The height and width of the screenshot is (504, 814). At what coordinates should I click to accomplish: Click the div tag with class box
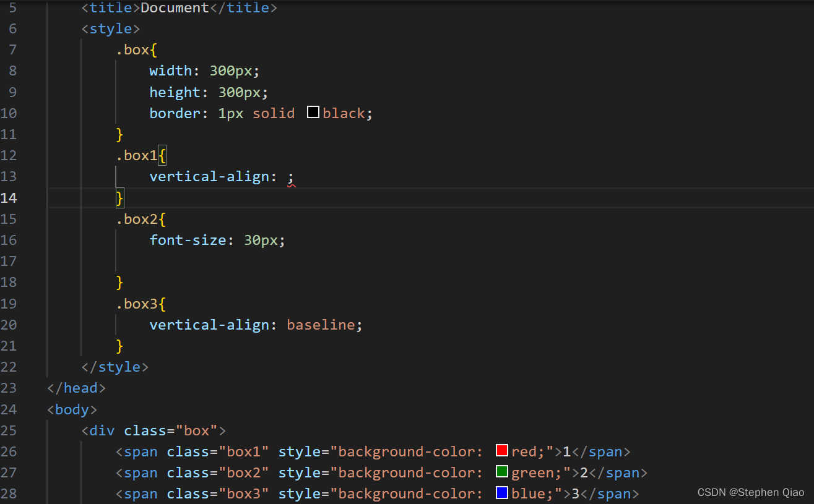(x=154, y=430)
